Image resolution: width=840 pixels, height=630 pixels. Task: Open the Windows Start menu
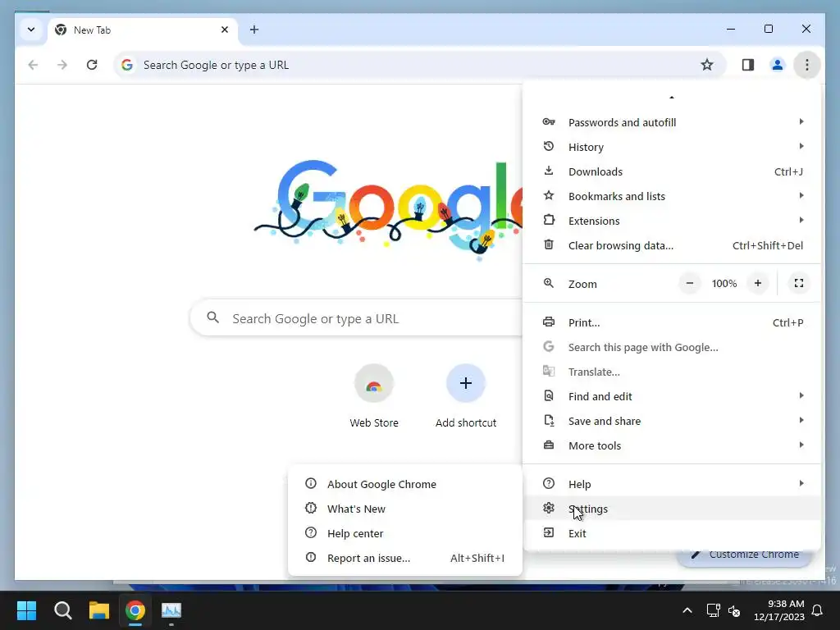(x=26, y=610)
